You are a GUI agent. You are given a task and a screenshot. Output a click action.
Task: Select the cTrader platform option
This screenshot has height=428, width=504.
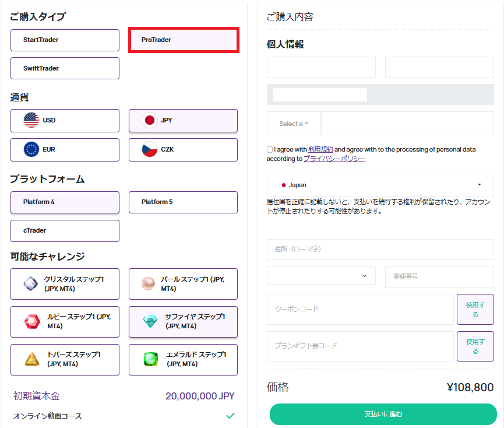point(65,231)
